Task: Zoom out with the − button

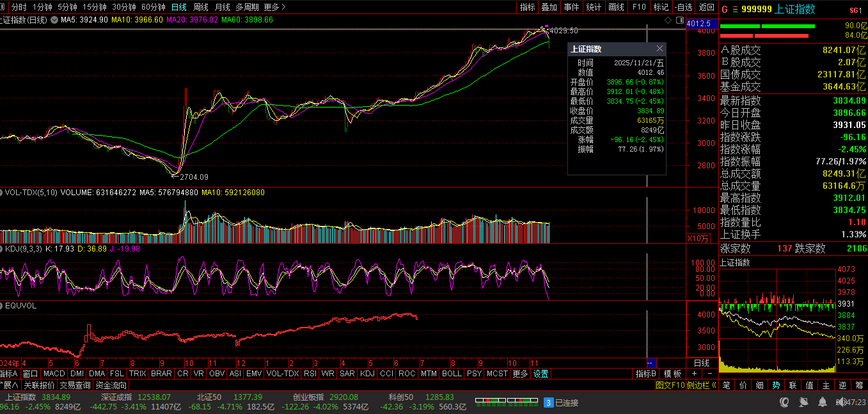Action: pos(709,374)
